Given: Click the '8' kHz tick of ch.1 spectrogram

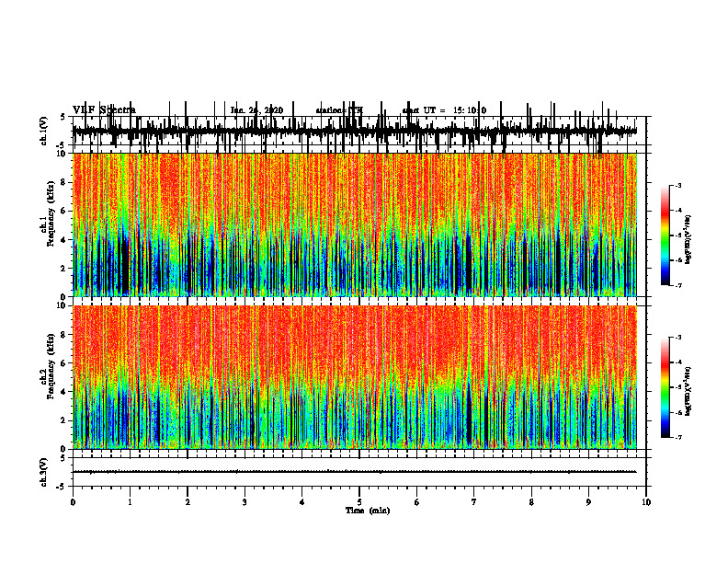Looking at the screenshot, I should pos(64,182).
